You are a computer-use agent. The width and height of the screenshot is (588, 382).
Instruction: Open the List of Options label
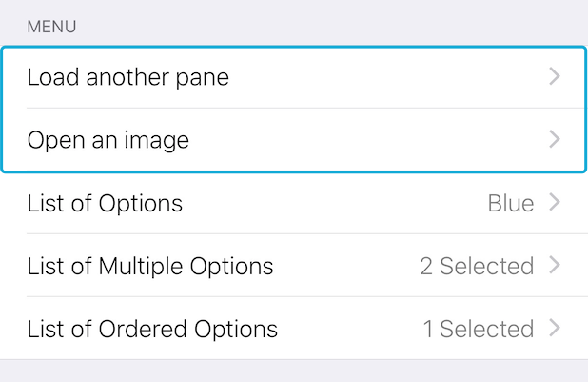click(105, 204)
